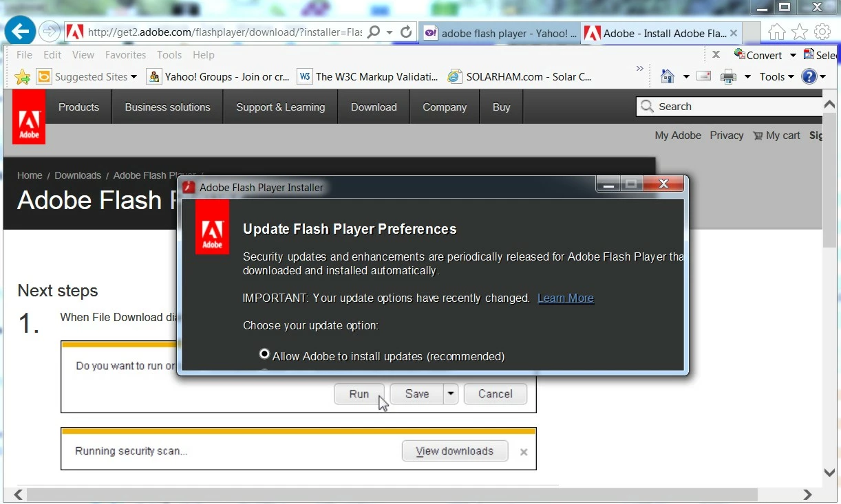This screenshot has height=504, width=841.
Task: Click the Save button
Action: 417,394
